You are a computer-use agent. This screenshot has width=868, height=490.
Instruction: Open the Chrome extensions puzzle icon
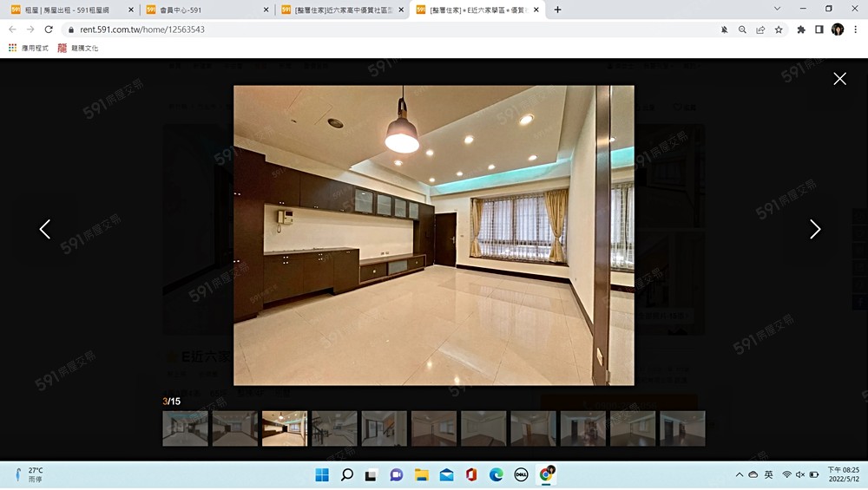[801, 29]
